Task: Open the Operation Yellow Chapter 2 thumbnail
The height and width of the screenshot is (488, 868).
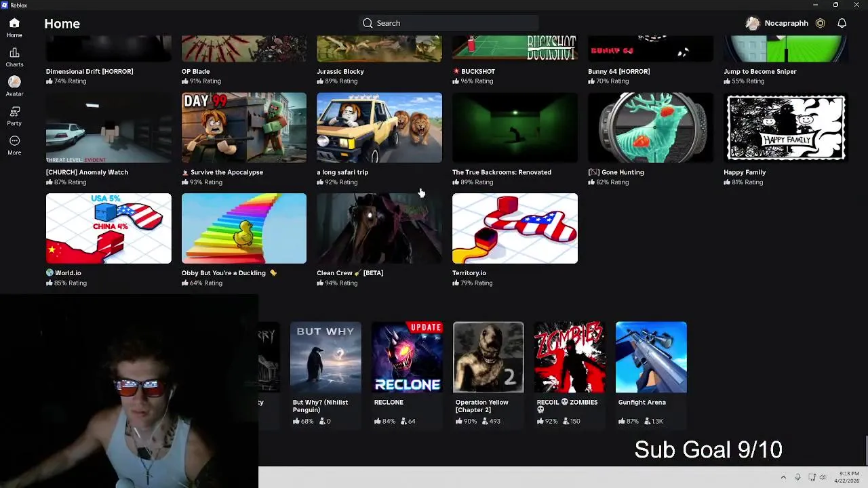Action: 488,357
